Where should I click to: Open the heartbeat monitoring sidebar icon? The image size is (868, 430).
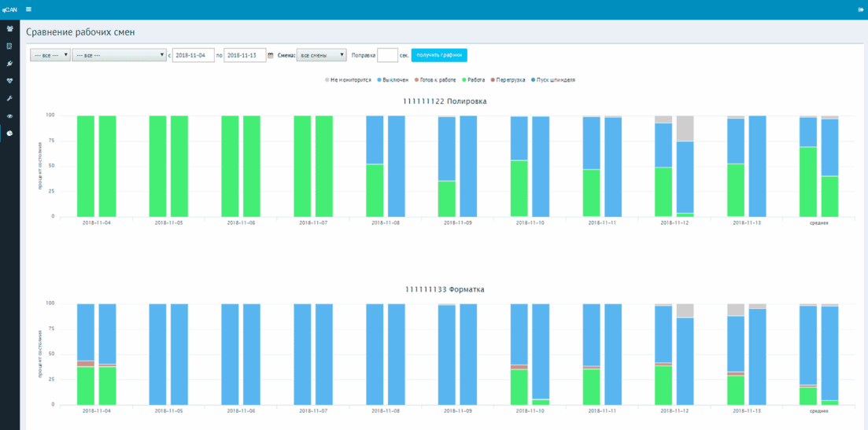point(9,81)
